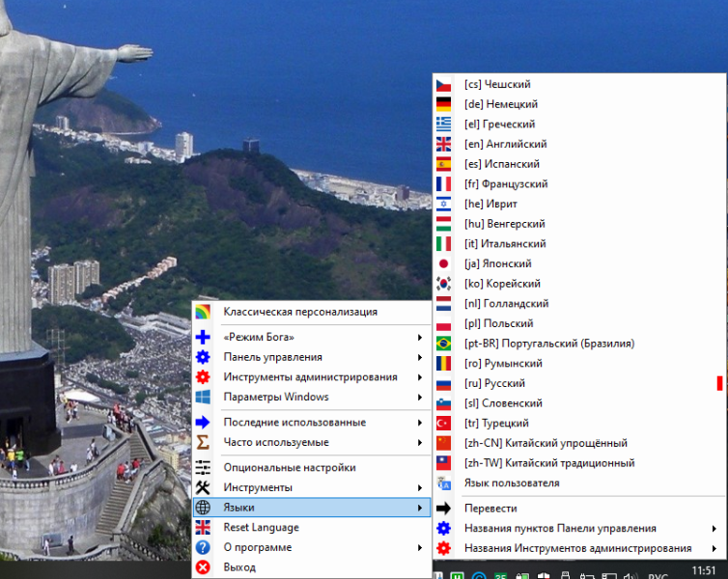Select [en] Английский language
This screenshot has width=728, height=579.
click(x=579, y=145)
